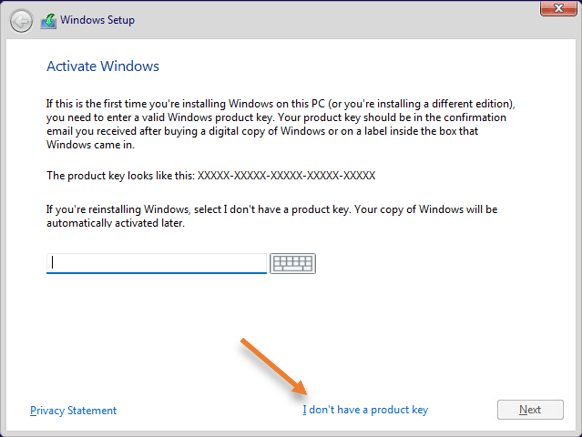This screenshot has width=582, height=437.
Task: Place cursor at the product key field's blue underline
Action: tap(156, 273)
